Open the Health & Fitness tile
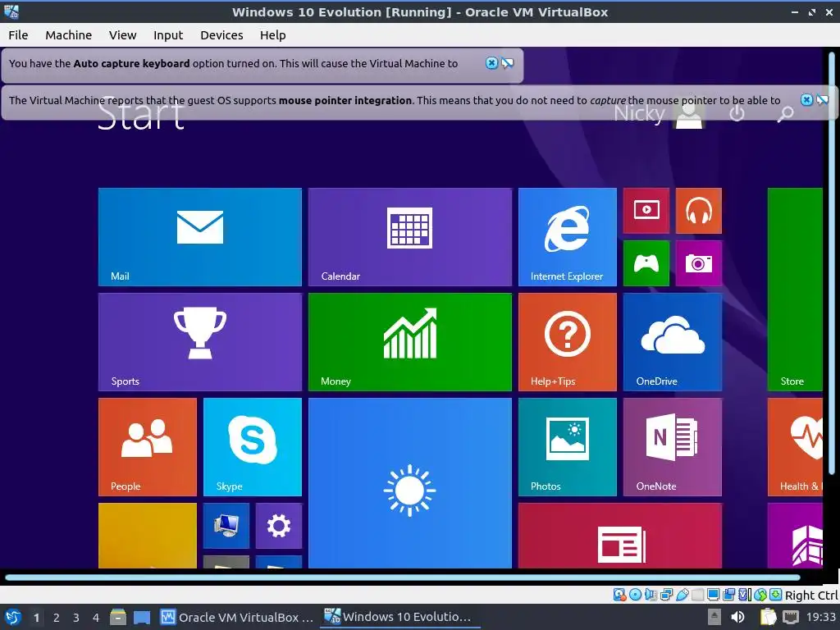The height and width of the screenshot is (630, 840). 795,447
